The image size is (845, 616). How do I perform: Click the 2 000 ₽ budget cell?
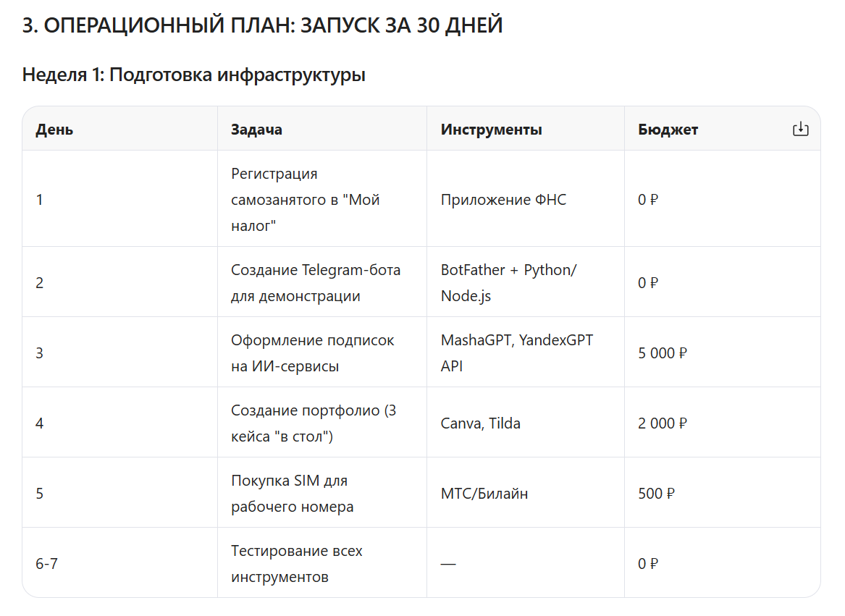coord(722,423)
